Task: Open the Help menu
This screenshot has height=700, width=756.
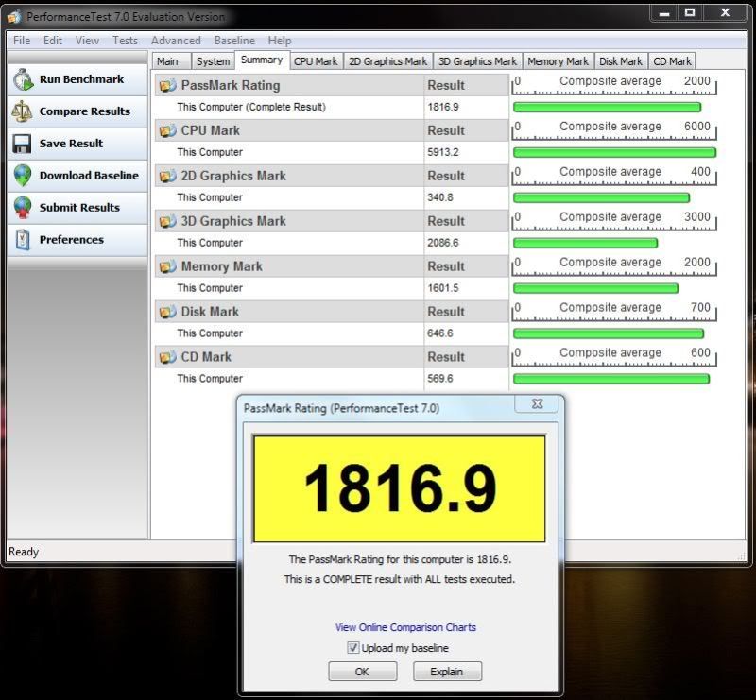Action: point(280,41)
